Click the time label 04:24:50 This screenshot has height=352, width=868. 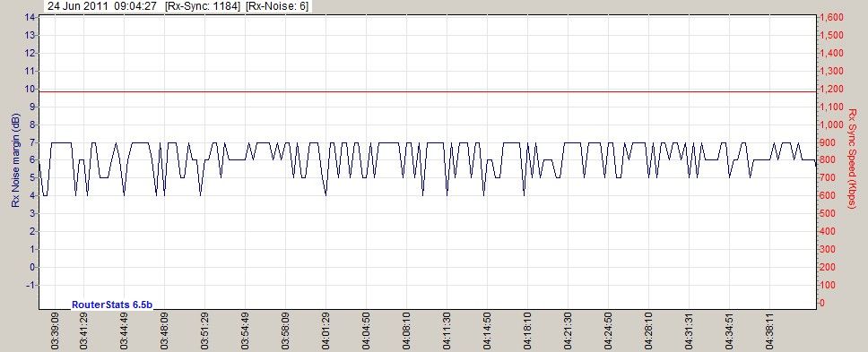click(x=608, y=331)
